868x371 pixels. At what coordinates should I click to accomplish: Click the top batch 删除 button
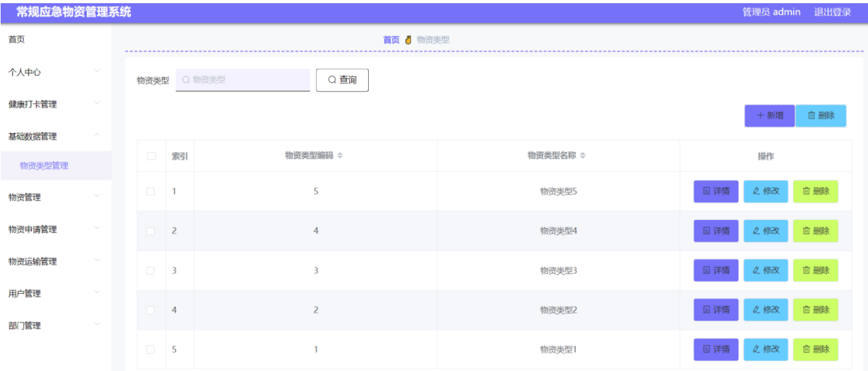click(x=821, y=115)
